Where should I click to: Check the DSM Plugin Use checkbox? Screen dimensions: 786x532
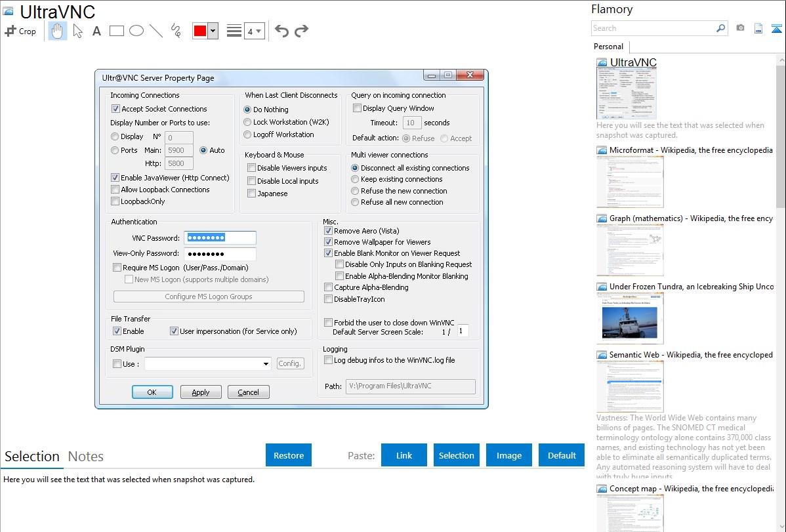117,364
